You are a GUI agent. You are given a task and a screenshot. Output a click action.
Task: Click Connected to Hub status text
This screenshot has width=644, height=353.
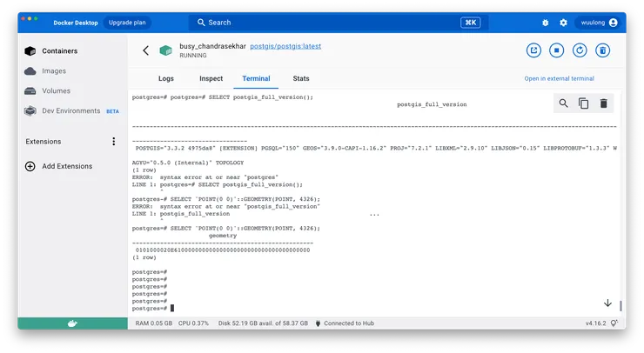click(x=349, y=323)
